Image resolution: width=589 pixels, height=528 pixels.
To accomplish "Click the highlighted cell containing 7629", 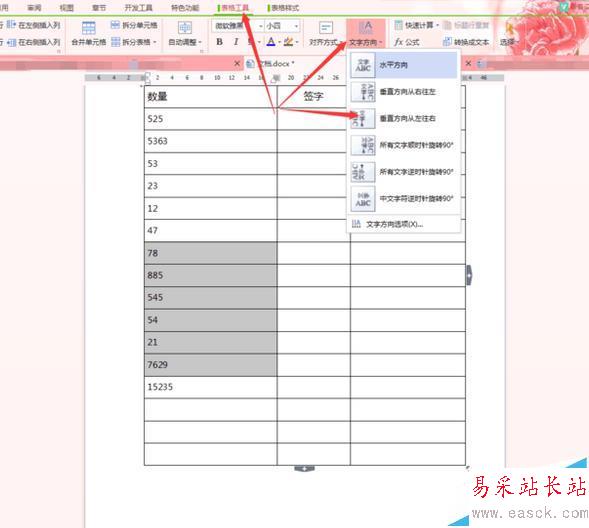I will click(x=210, y=365).
